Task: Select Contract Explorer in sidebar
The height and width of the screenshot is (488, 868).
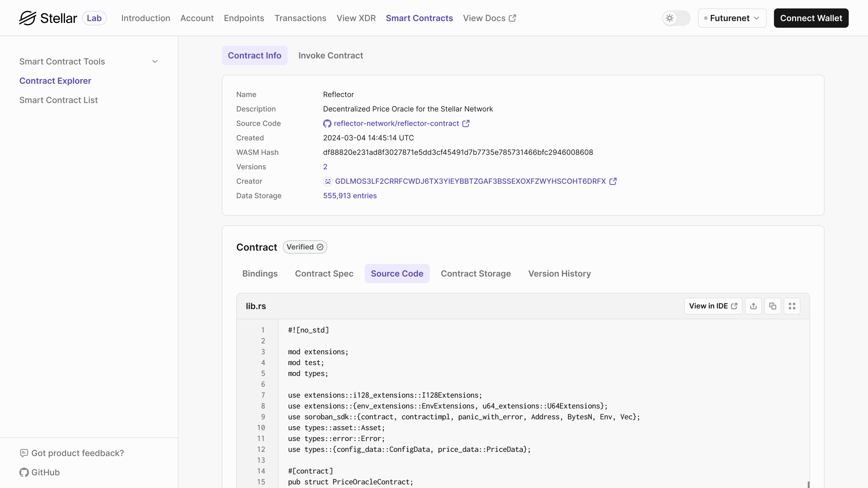Action: pos(55,81)
